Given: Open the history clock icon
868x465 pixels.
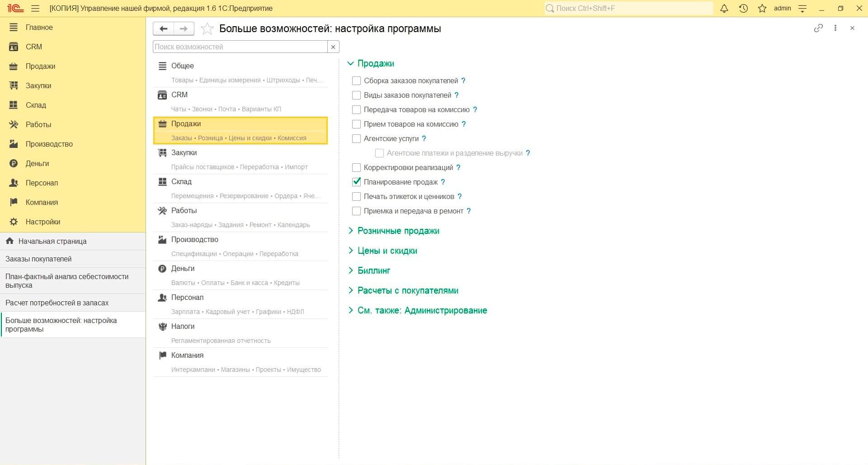Looking at the screenshot, I should [x=743, y=8].
